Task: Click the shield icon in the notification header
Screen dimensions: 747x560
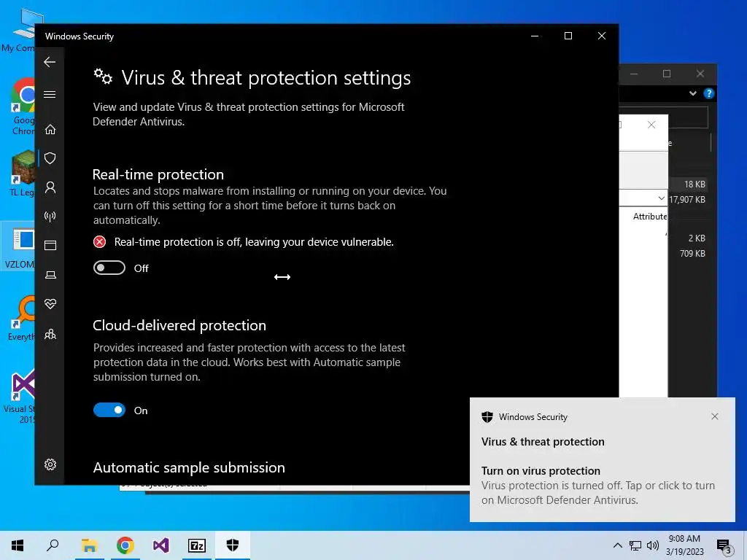Action: pyautogui.click(x=487, y=416)
